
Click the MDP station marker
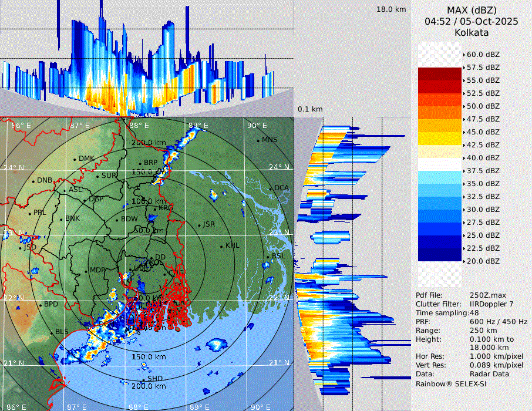(x=86, y=271)
